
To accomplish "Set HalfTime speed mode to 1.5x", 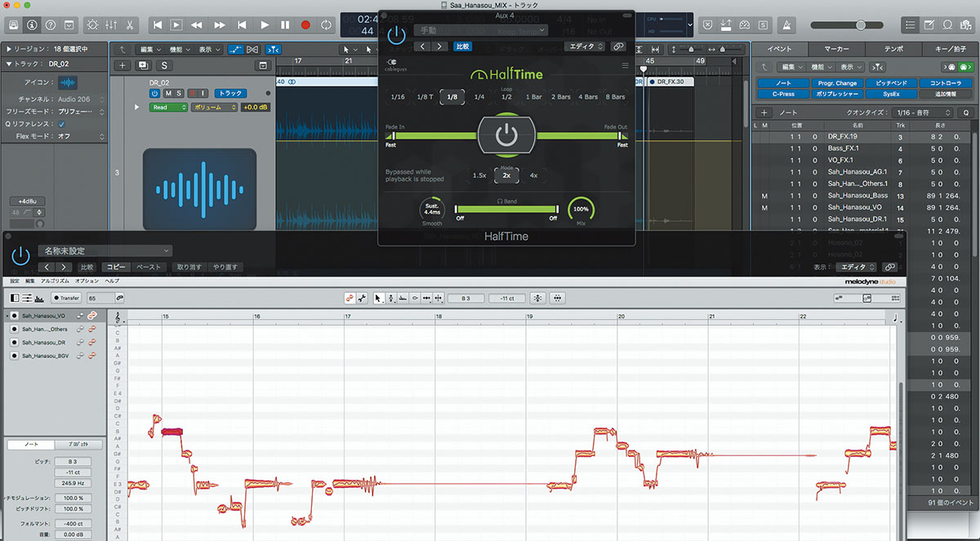I will 480,175.
